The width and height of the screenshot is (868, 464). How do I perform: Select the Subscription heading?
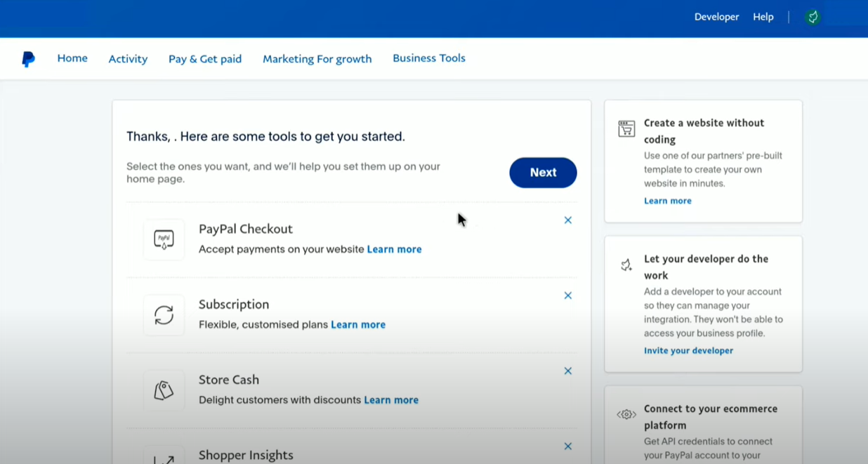(234, 305)
